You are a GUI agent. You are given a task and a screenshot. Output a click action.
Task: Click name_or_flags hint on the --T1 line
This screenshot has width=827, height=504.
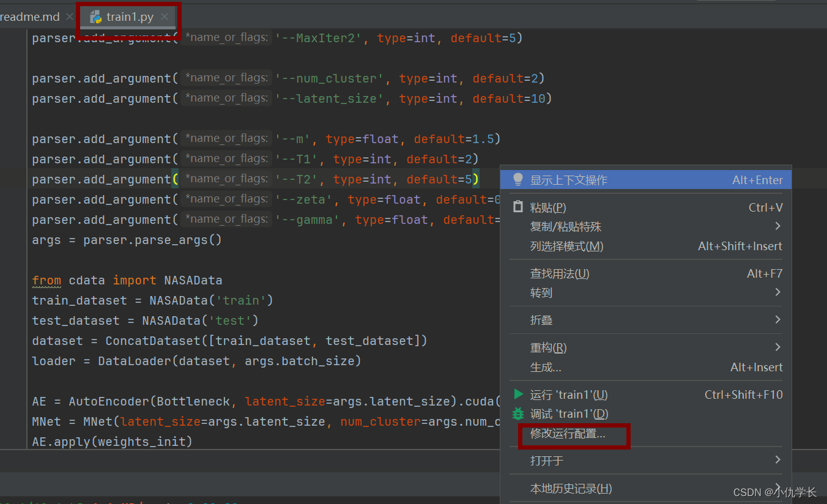point(226,159)
